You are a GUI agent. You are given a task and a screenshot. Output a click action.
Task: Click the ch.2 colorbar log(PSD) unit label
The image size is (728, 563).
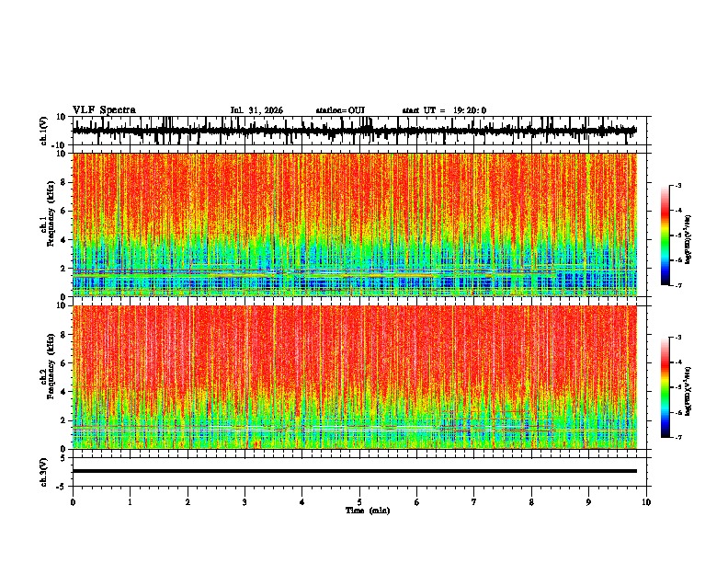coord(688,391)
